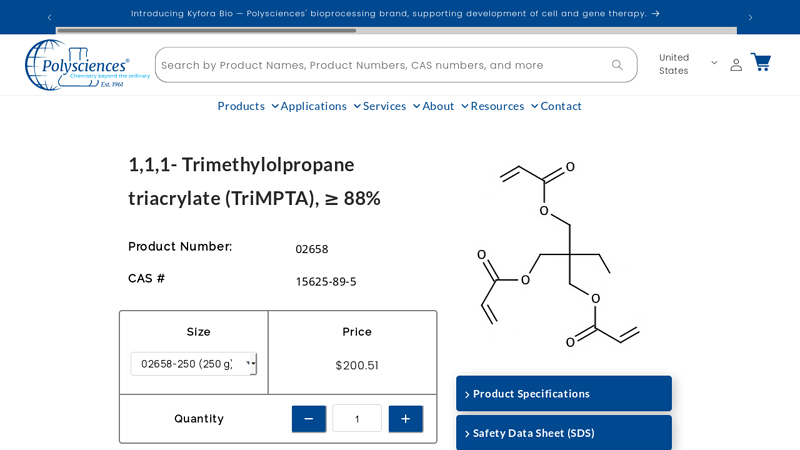
Task: Click the quantity number input field
Action: click(x=357, y=419)
